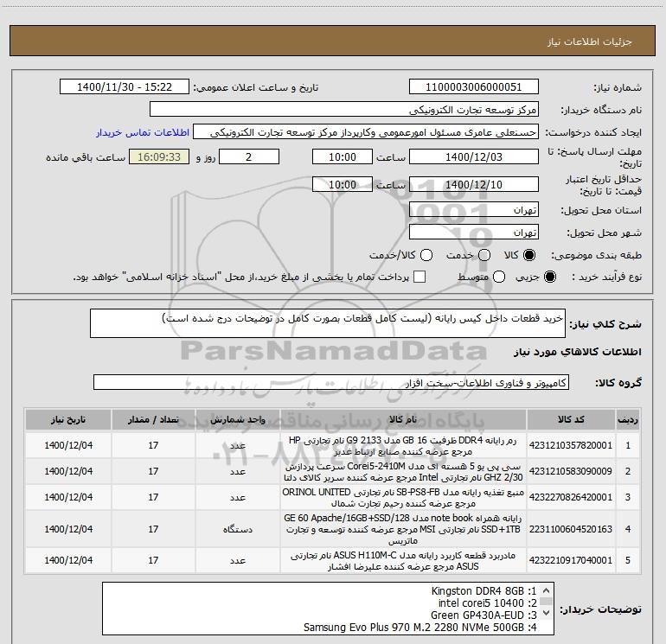This screenshot has width=666, height=644.
Task: Click the delivery city field تهران
Action: (474, 233)
